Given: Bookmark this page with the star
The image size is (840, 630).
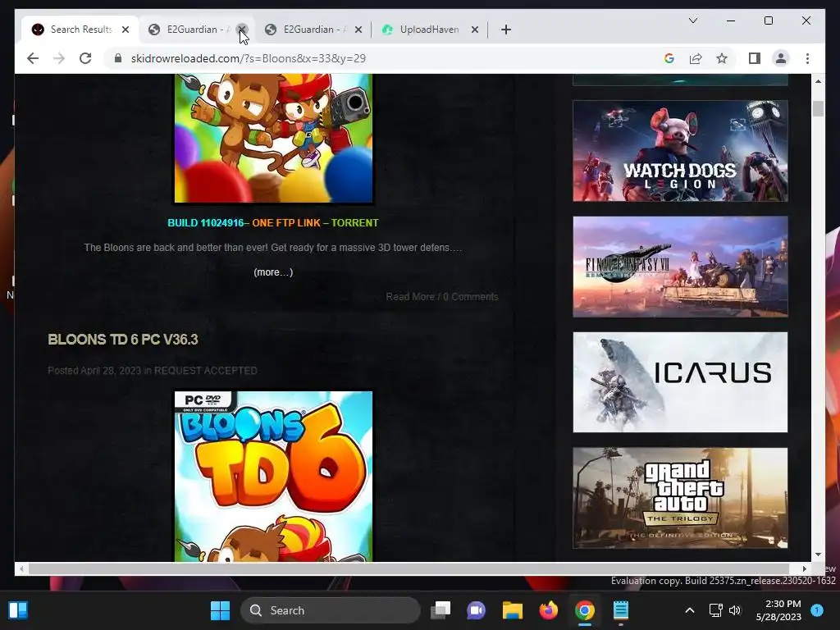Looking at the screenshot, I should (x=722, y=58).
